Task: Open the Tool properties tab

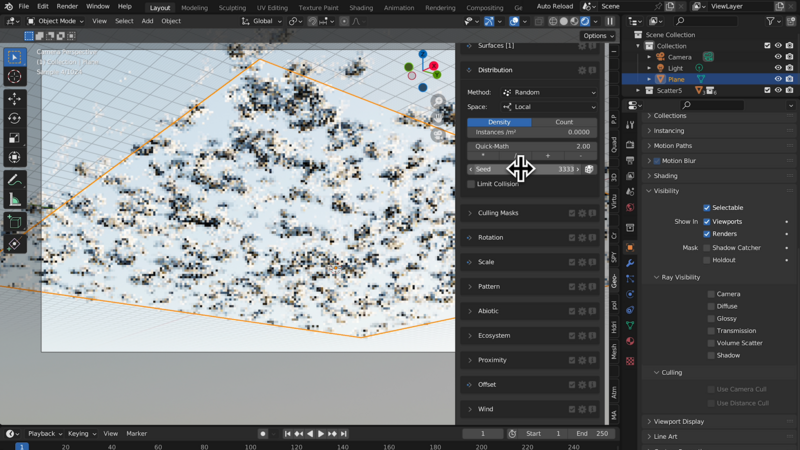Action: (x=630, y=125)
